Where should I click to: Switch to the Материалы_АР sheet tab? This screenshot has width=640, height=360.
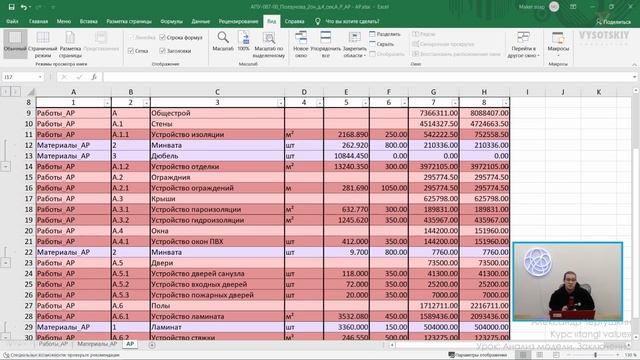pos(97,344)
